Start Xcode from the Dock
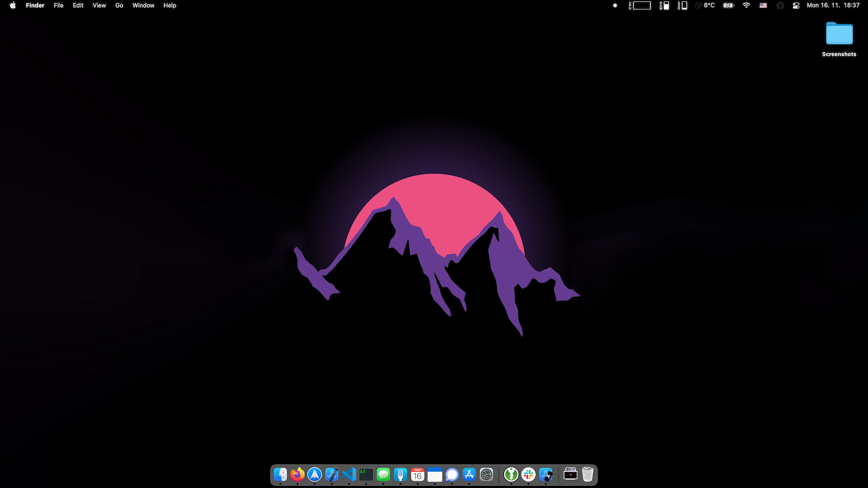This screenshot has width=868, height=488. coord(331,474)
